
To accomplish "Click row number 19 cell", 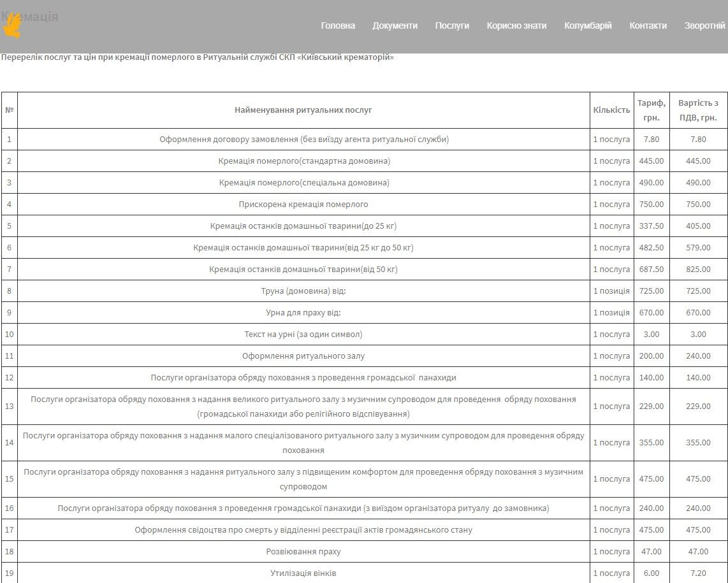I will coord(10,573).
